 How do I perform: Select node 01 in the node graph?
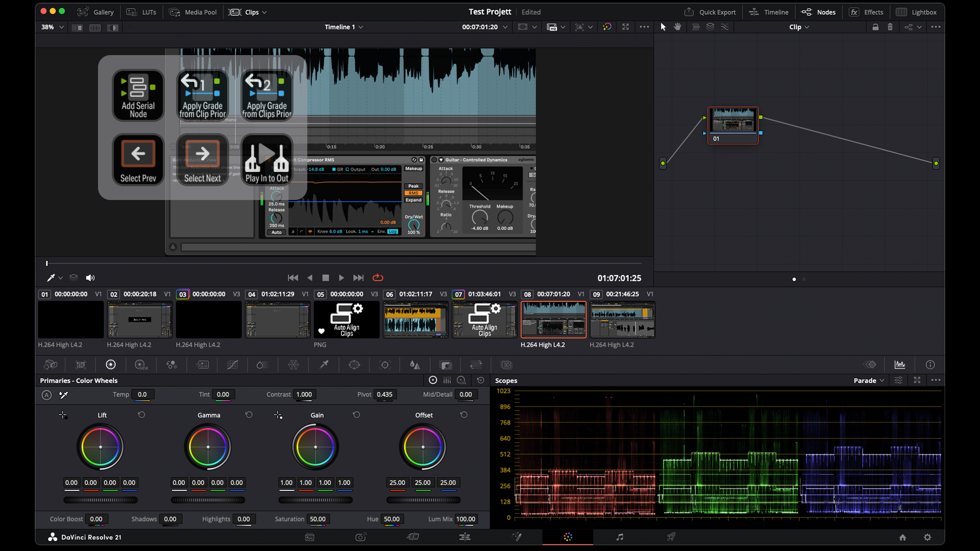(733, 126)
